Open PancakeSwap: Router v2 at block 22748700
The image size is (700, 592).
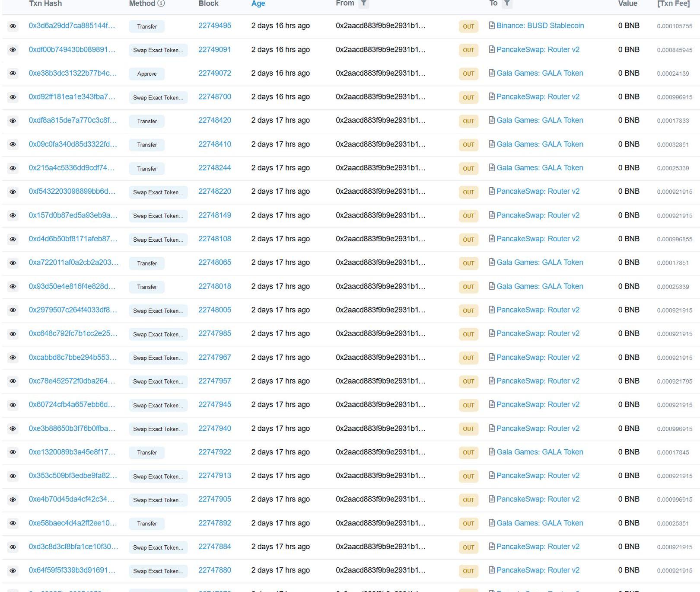(x=538, y=97)
